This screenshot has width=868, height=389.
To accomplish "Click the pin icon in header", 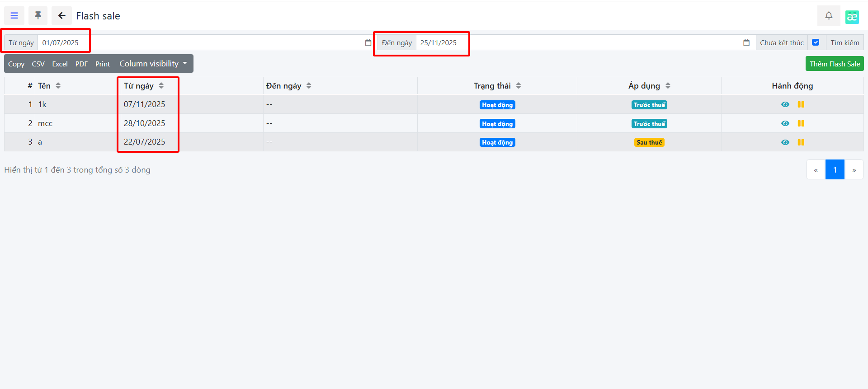I will click(x=38, y=16).
